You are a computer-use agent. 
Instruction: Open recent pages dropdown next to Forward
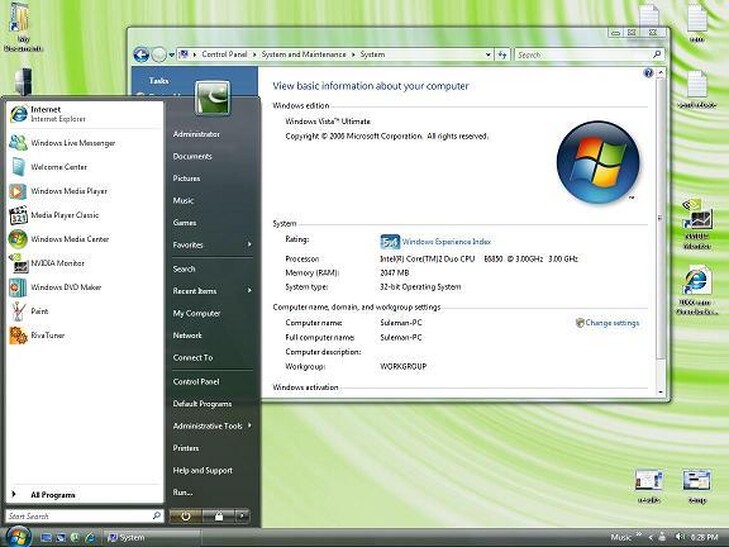[172, 55]
